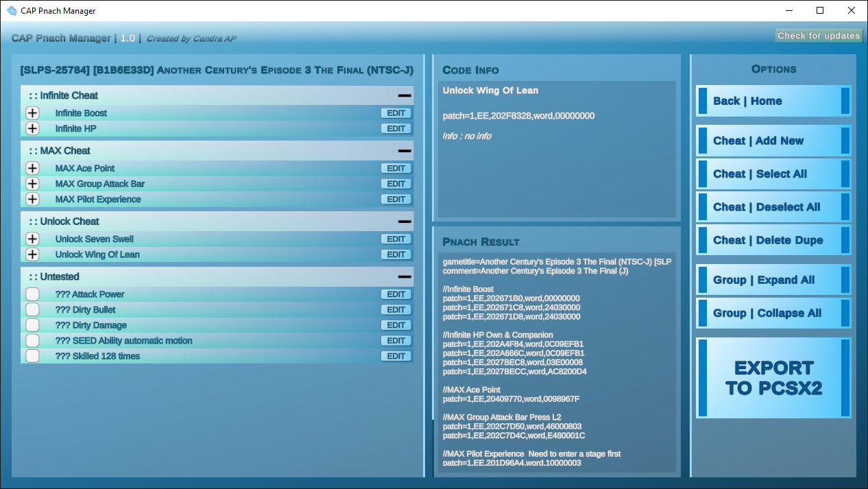Image resolution: width=868 pixels, height=489 pixels.
Task: Collapse the Infinite Cheat group
Action: coord(405,95)
